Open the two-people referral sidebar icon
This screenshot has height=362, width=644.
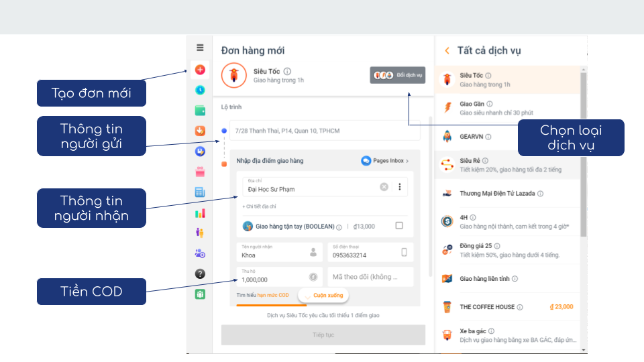[200, 233]
